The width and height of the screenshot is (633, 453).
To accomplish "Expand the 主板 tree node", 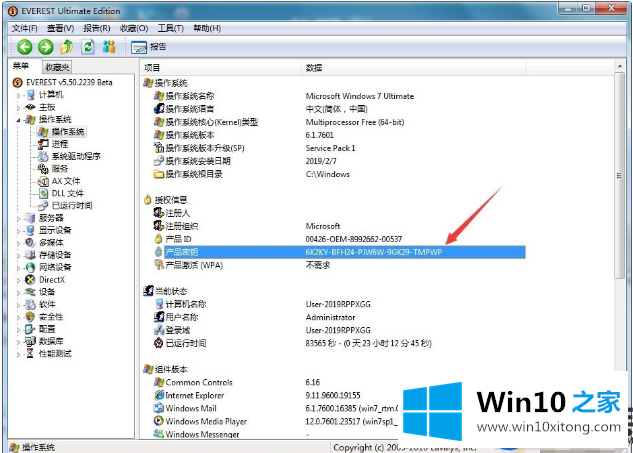I will (18, 108).
